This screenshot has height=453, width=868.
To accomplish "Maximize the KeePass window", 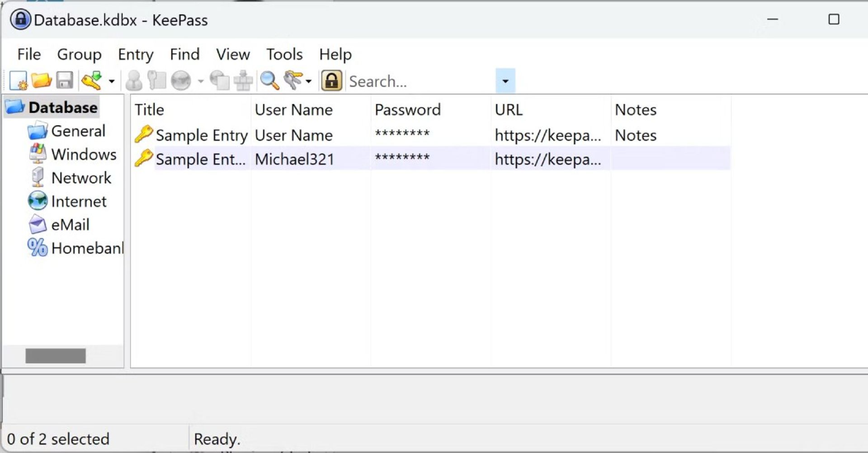I will point(834,19).
